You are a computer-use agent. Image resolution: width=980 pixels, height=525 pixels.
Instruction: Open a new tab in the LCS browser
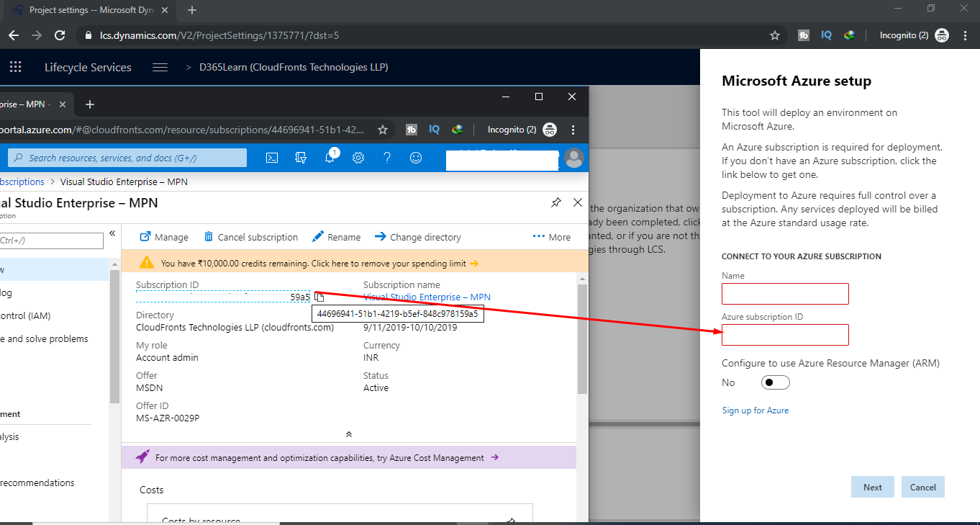tap(192, 10)
